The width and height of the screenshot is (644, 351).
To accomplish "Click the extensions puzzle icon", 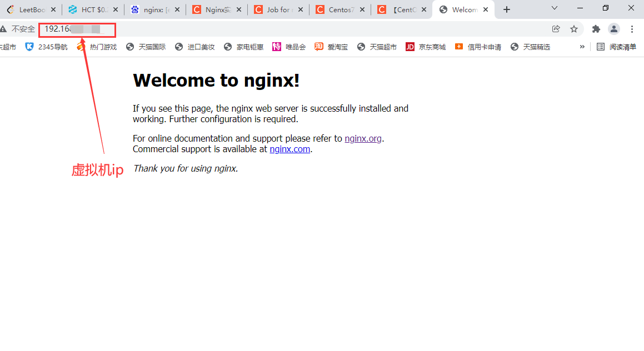I will pos(595,29).
